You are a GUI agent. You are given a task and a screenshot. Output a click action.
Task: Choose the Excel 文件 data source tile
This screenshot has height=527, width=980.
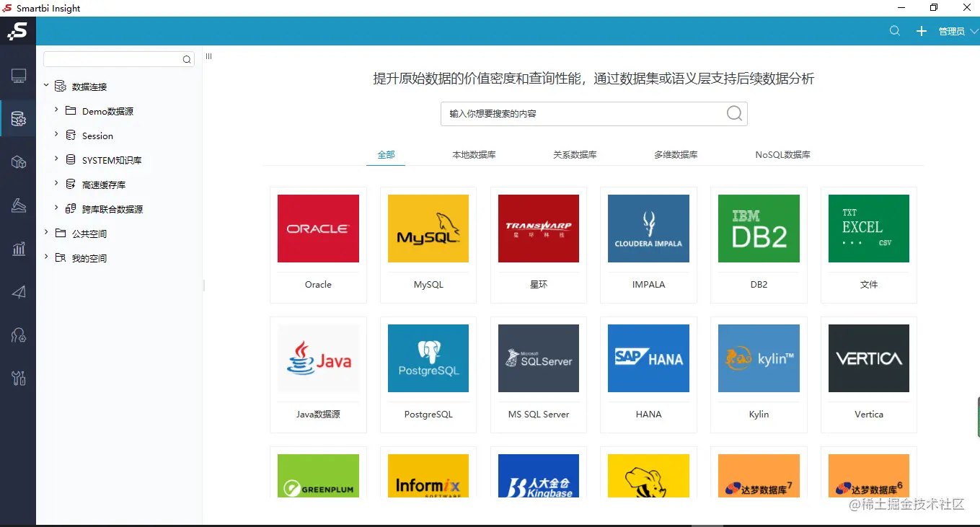869,245
